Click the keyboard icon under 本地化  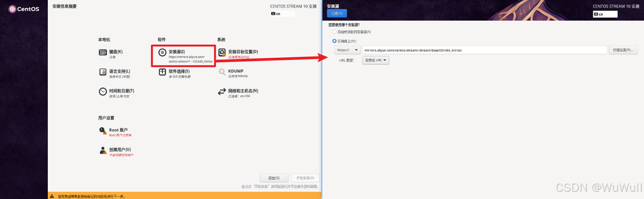click(103, 53)
